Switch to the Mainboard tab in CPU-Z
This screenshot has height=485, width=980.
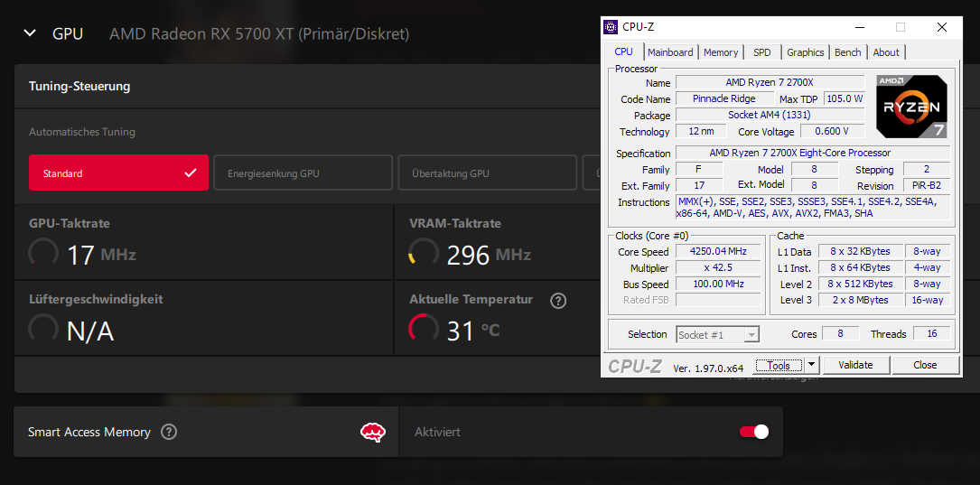tap(670, 52)
